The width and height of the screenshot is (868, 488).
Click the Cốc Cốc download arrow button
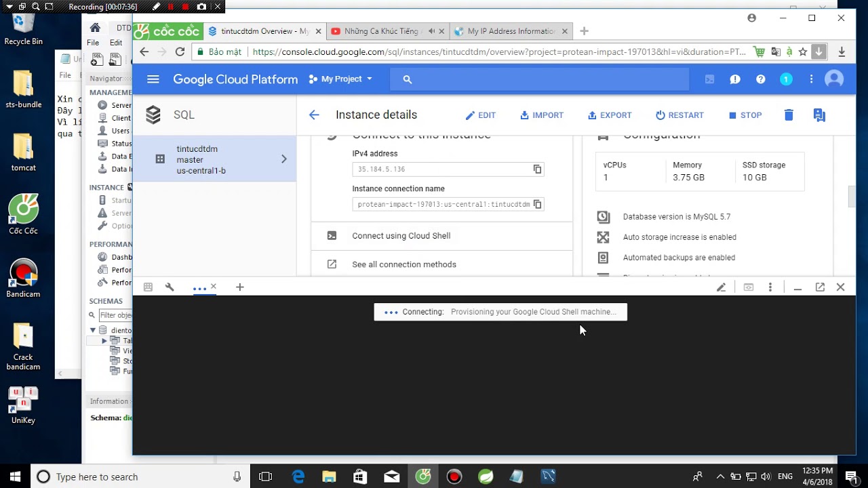[819, 52]
